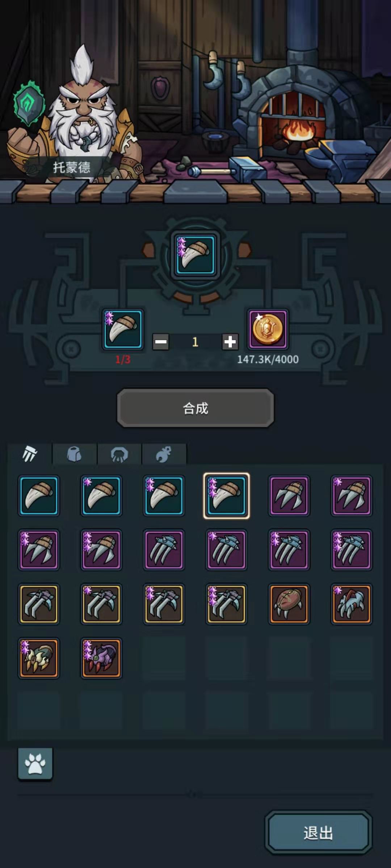
Task: Tap the green rune badge beside the dwarf
Action: [29, 103]
